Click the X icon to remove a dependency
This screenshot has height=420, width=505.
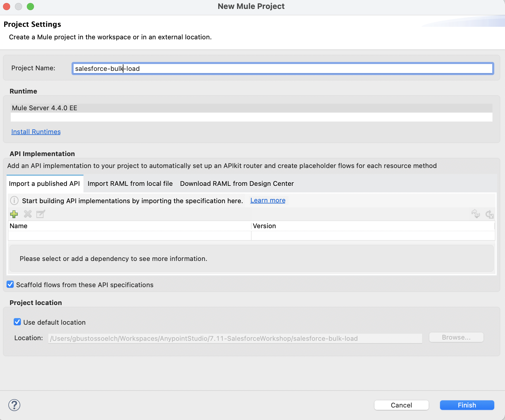(x=28, y=214)
